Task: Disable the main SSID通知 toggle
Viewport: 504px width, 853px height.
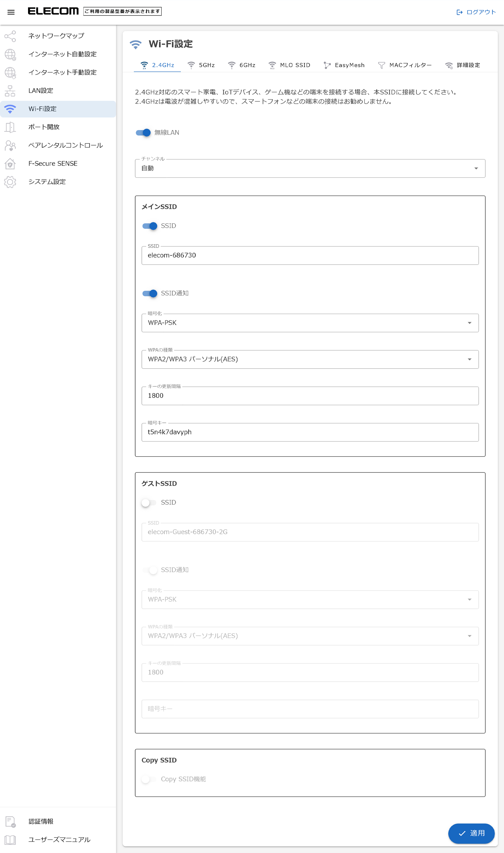Action: click(149, 293)
